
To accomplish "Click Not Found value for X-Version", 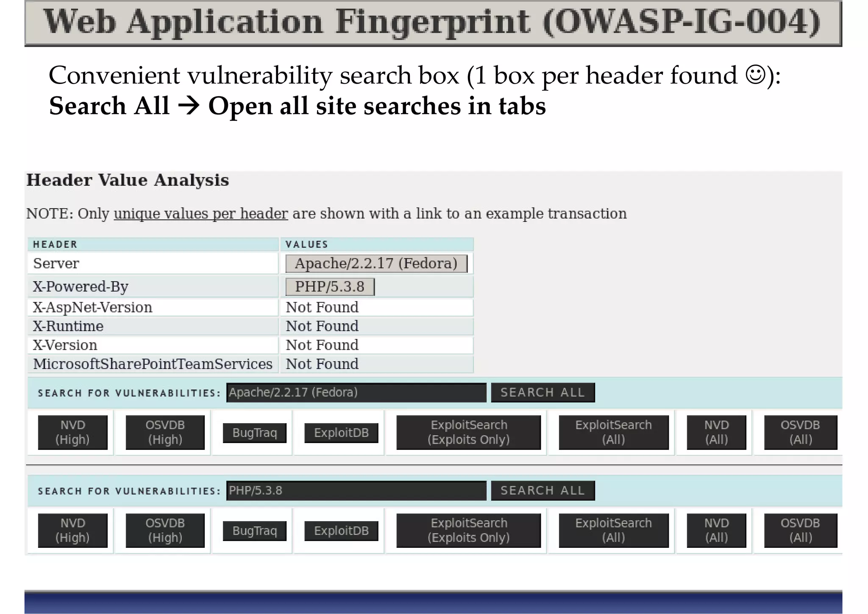I will [377, 345].
